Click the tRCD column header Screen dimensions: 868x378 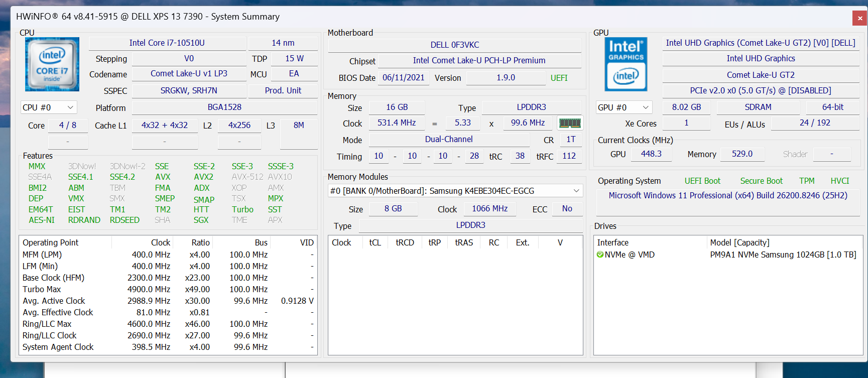405,242
